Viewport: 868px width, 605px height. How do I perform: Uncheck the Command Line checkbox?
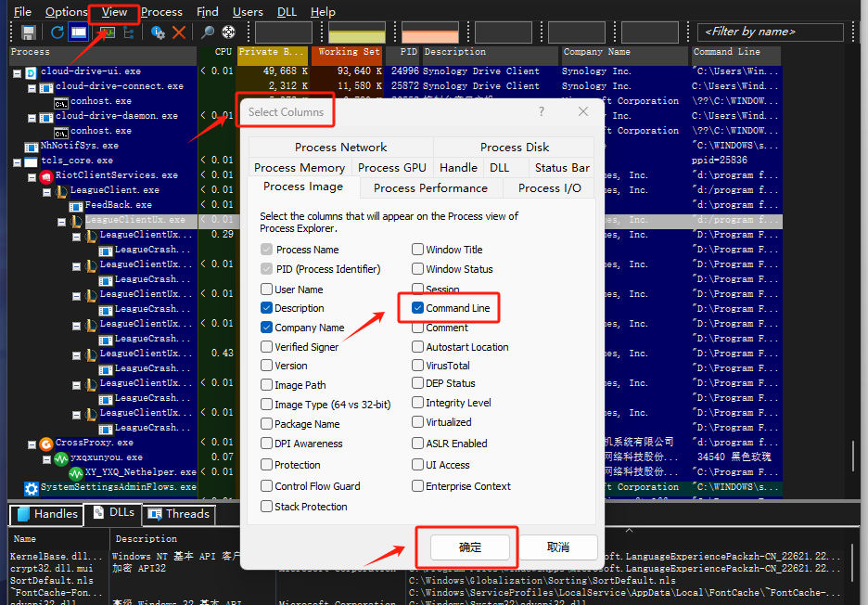(x=418, y=308)
